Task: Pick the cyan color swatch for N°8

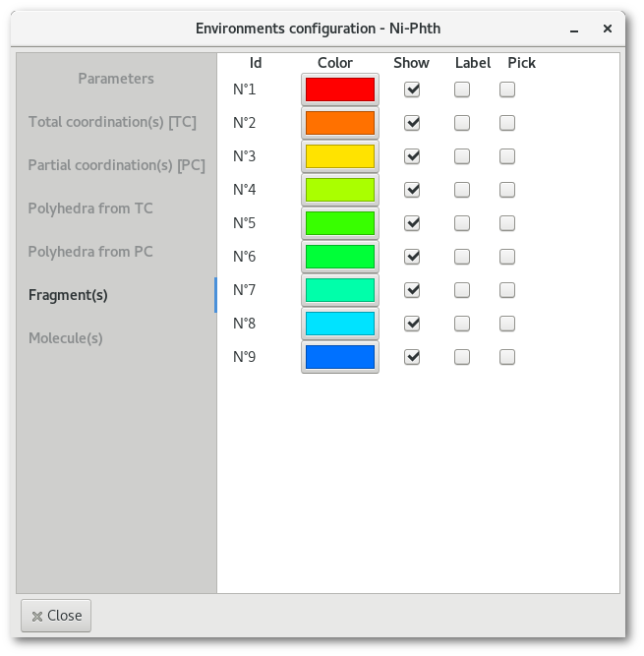Action: coord(339,324)
